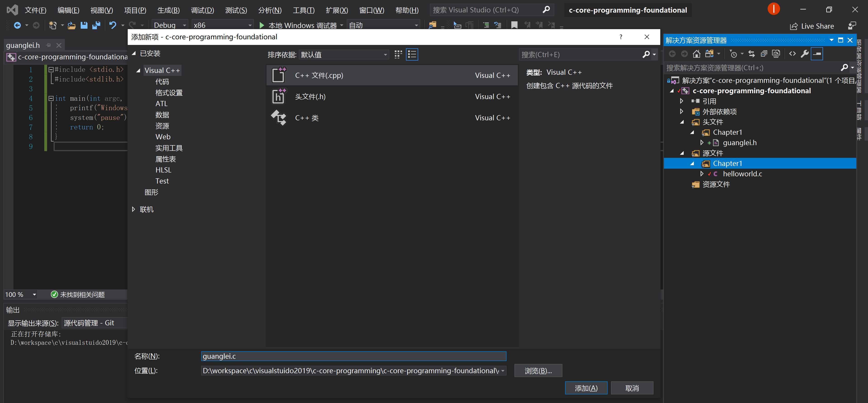This screenshot has height=403, width=868.
Task: Click Show All Files icon in Solution Explorer
Action: point(776,54)
